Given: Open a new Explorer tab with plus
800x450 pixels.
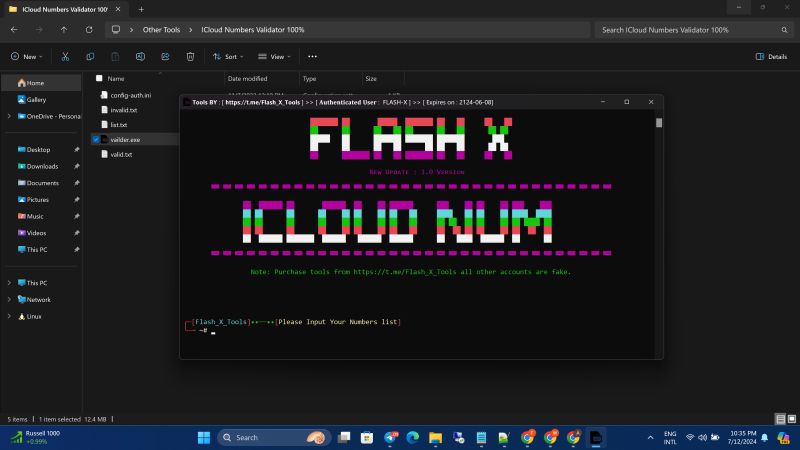Looking at the screenshot, I should (141, 9).
